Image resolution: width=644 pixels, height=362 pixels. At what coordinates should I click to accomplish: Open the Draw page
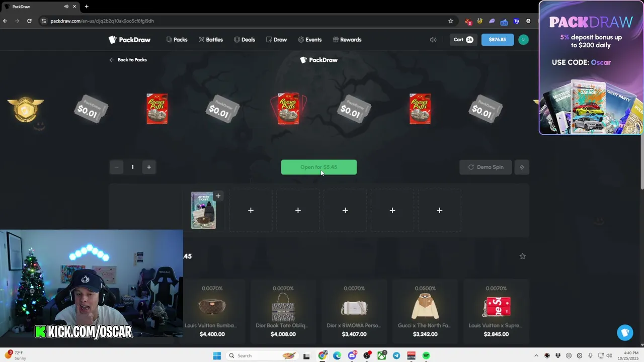(x=276, y=40)
